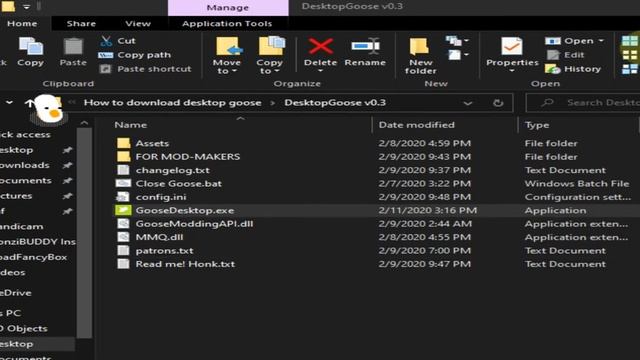This screenshot has width=640, height=360.
Task: Delete the selected item with red X
Action: coord(320,54)
